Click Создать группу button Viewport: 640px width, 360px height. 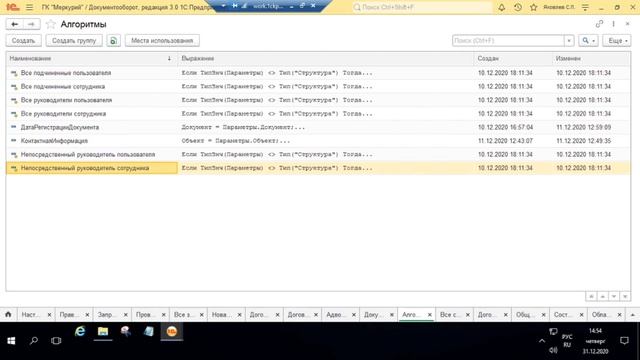74,40
